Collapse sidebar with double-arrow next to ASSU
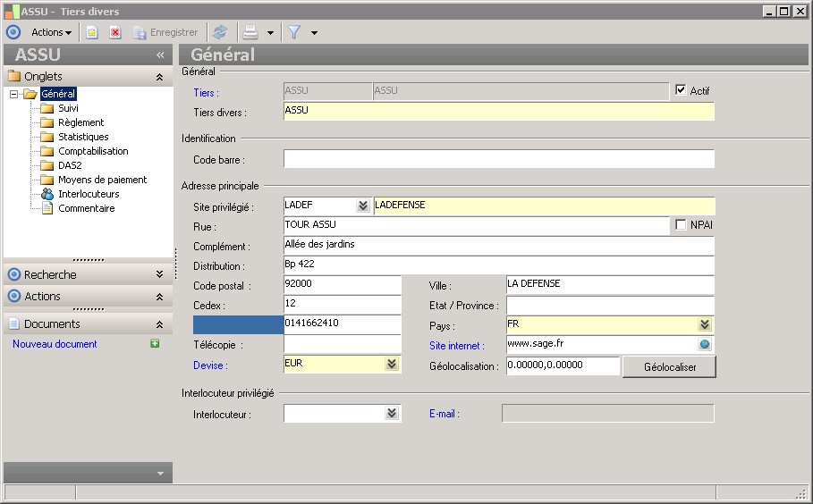This screenshot has height=504, width=813. click(x=161, y=55)
